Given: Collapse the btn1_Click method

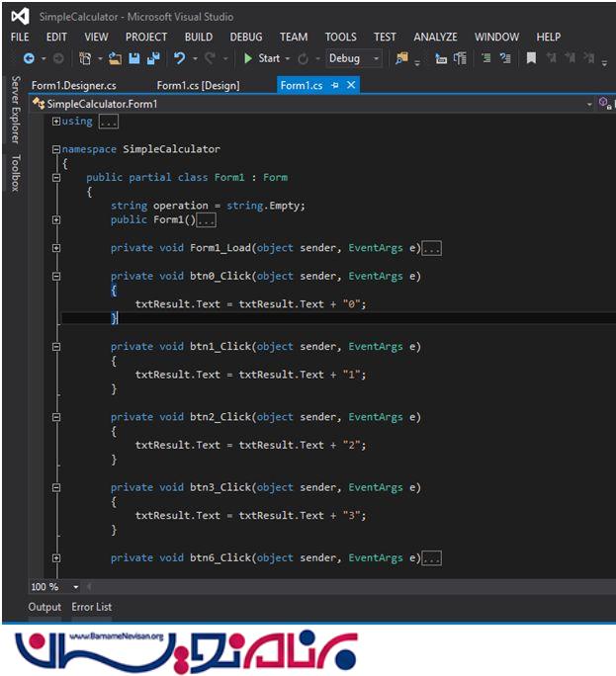Looking at the screenshot, I should (56, 347).
